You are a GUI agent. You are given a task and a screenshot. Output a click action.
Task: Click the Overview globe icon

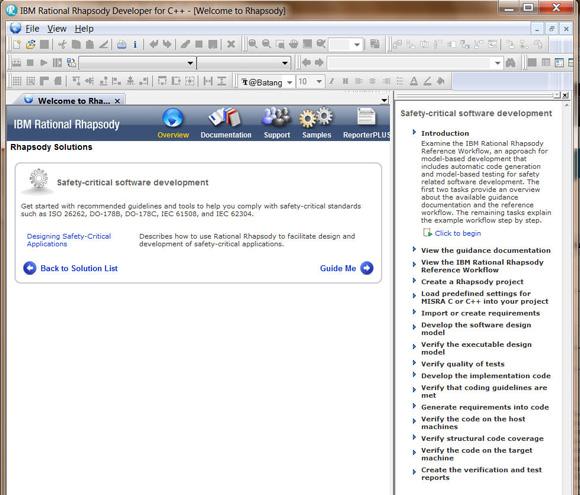click(173, 118)
